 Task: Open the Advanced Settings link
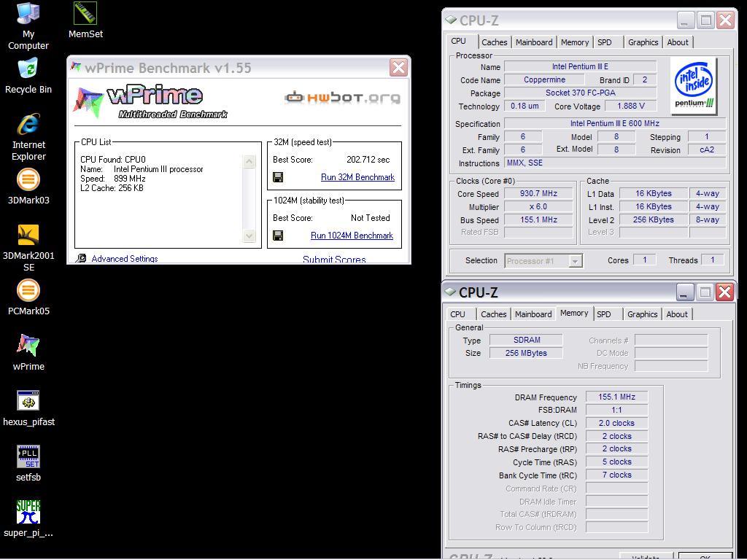tap(124, 259)
